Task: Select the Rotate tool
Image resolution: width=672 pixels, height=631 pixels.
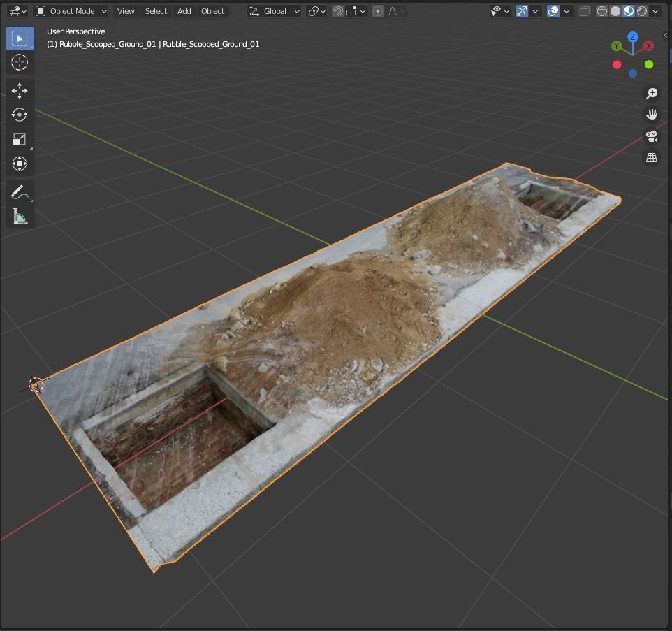Action: pyautogui.click(x=20, y=115)
